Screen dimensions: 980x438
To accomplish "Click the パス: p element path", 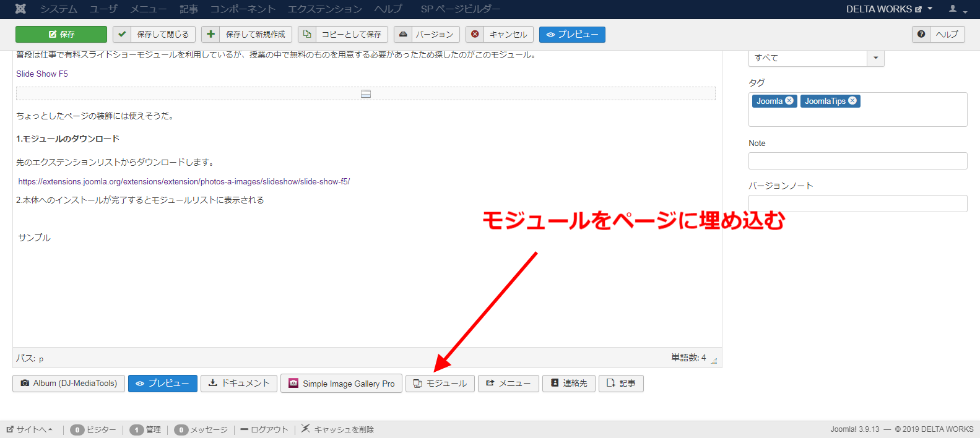I will tap(30, 358).
